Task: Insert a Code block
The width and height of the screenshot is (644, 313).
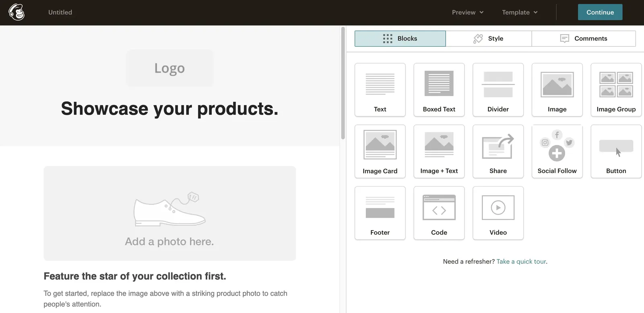Action: click(x=439, y=213)
